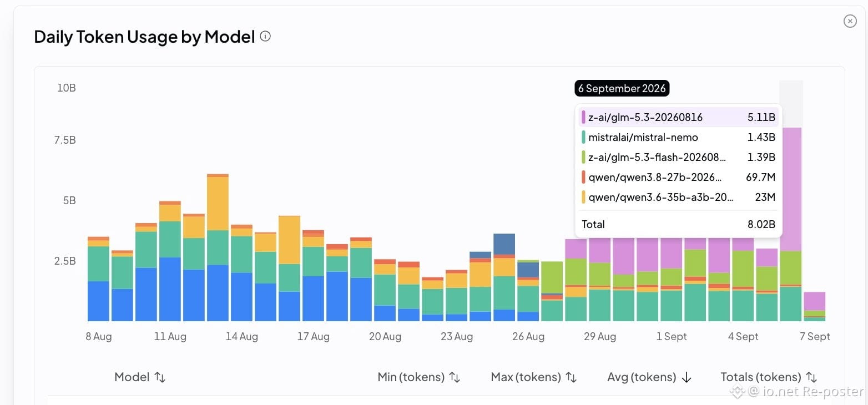This screenshot has width=868, height=405.
Task: Click the Model column header text
Action: (132, 377)
